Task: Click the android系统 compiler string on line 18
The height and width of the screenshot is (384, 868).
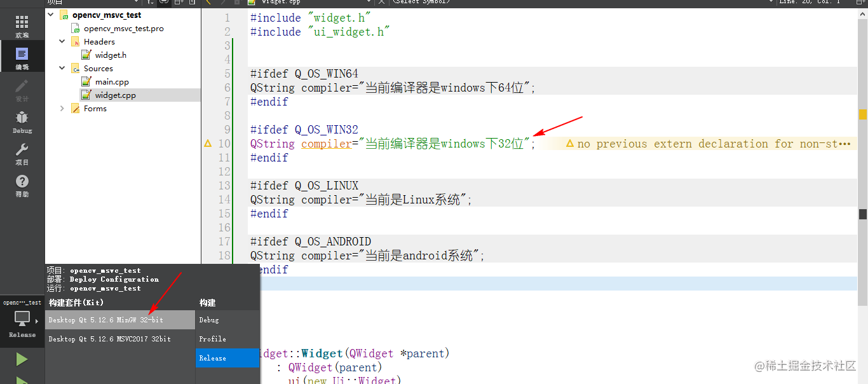Action: [419, 256]
